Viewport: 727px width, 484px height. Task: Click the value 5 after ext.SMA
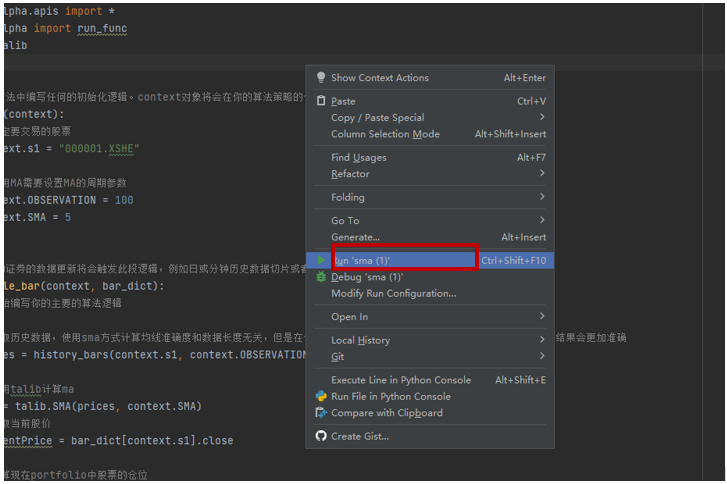point(68,217)
